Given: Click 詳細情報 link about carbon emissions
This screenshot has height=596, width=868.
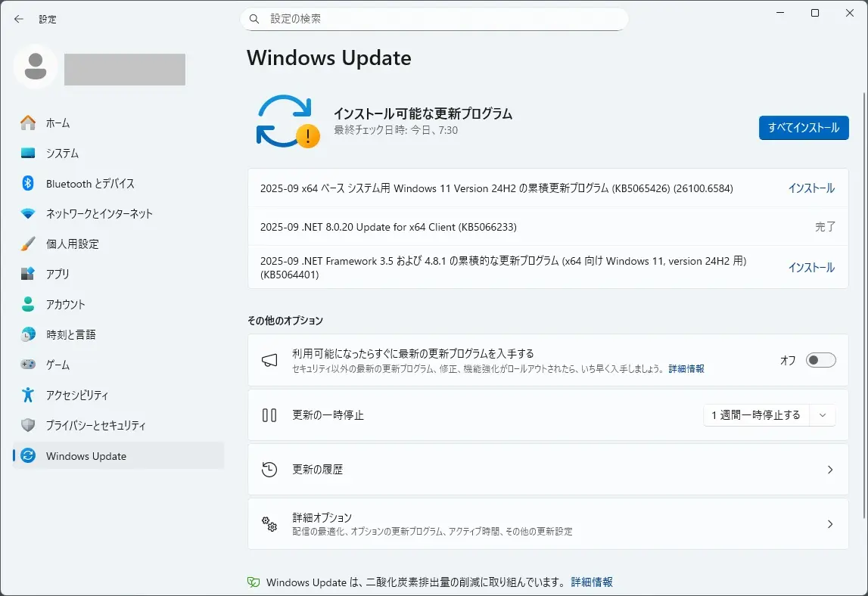Looking at the screenshot, I should tap(592, 582).
